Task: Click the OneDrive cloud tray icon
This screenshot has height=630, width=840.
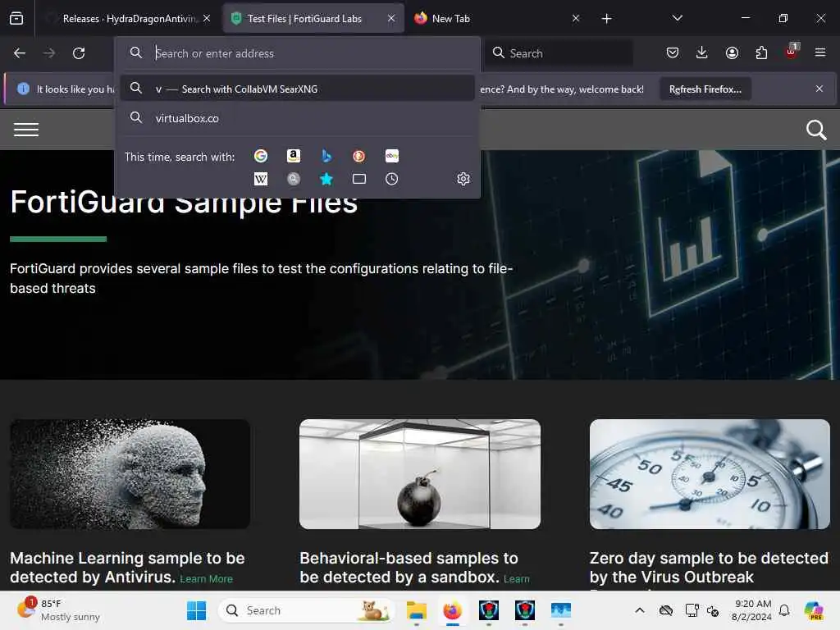Action: point(666,610)
